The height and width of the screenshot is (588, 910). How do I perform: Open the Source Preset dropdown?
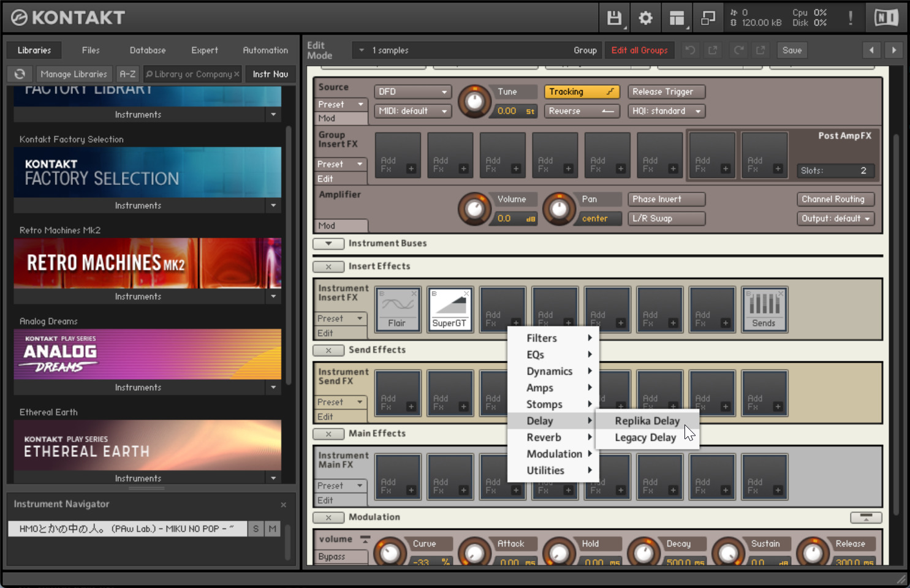341,105
